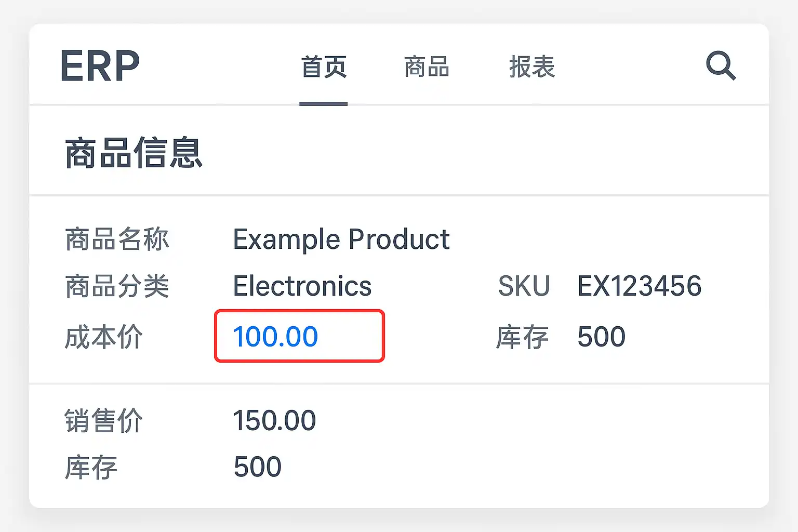This screenshot has height=532, width=798.
Task: Select the 500 stock value under SKU
Action: point(602,337)
